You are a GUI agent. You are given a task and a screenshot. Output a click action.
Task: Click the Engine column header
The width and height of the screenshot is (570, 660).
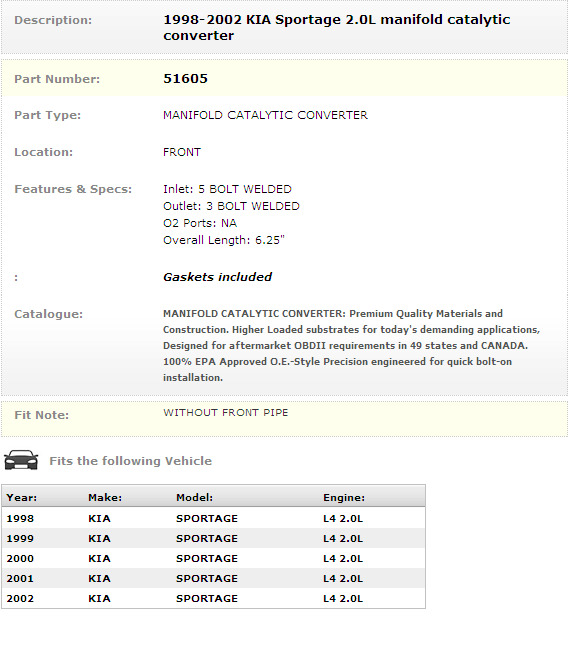(344, 498)
